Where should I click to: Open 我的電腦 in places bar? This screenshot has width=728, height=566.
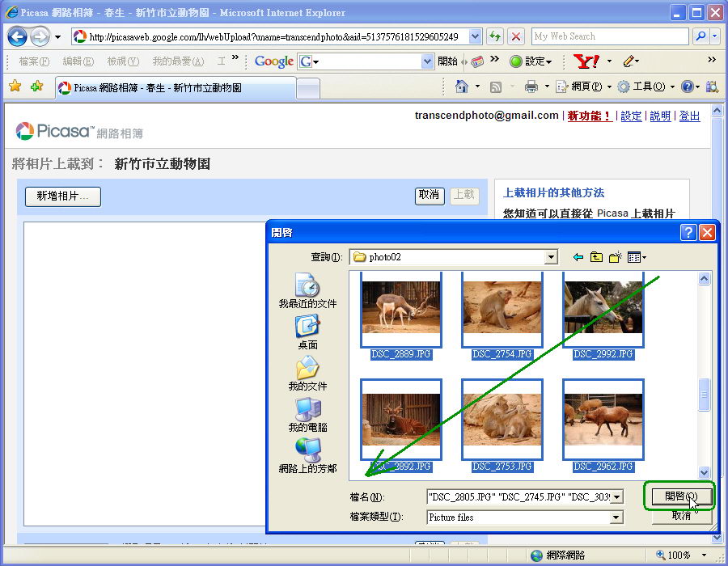(307, 415)
